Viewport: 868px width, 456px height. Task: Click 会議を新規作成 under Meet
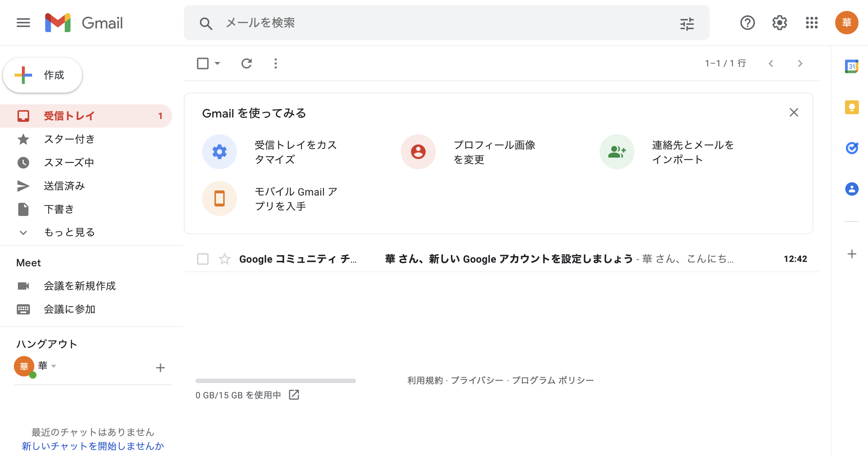pos(80,286)
